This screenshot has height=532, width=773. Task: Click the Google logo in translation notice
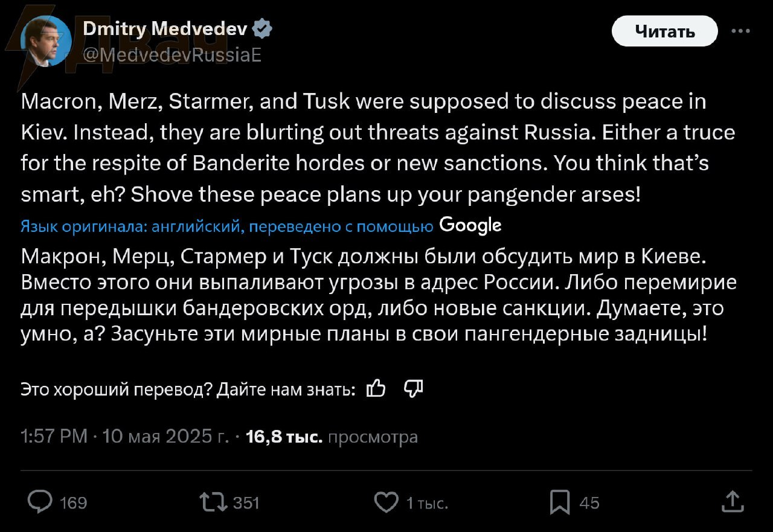pyautogui.click(x=470, y=225)
